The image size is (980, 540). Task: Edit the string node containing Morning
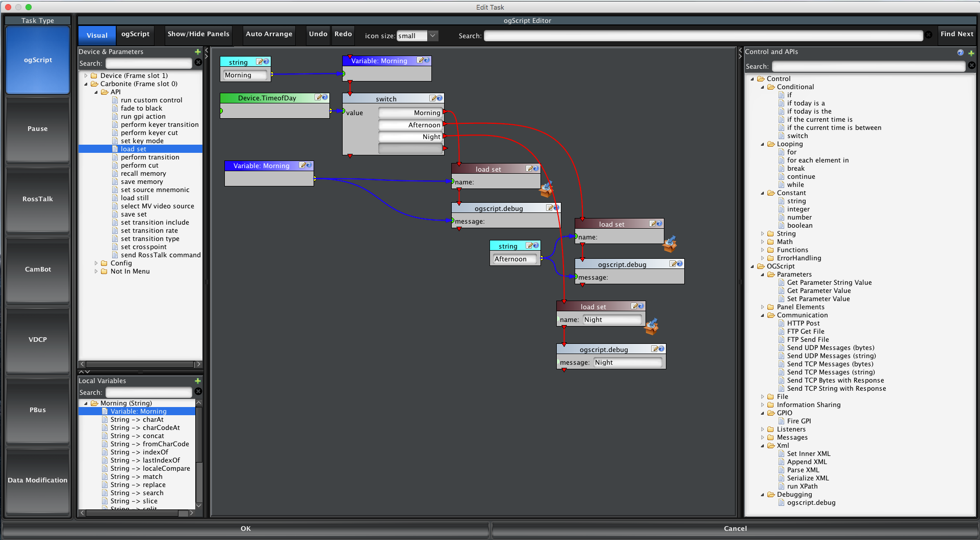click(x=260, y=62)
